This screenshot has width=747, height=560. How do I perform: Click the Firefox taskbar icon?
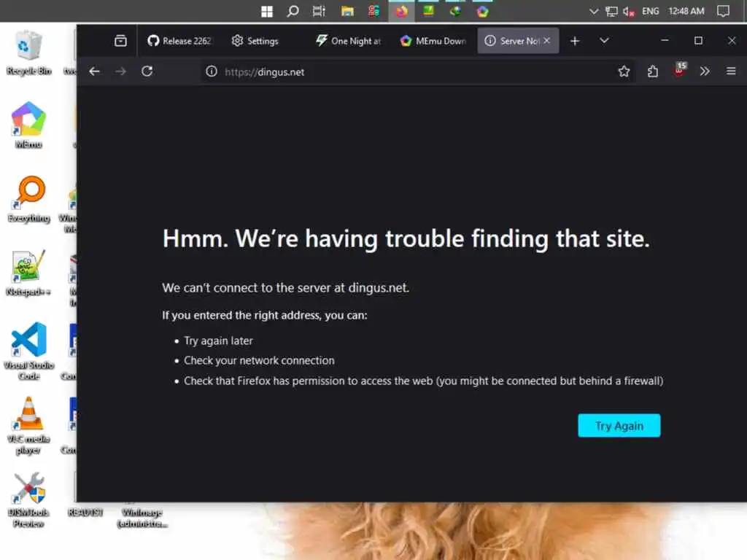[402, 11]
